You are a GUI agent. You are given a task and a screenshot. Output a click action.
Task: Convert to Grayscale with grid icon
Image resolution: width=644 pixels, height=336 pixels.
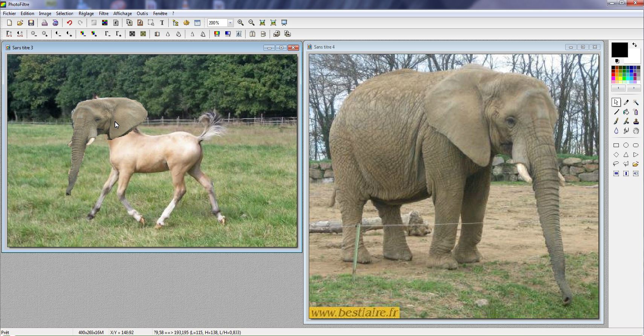click(132, 34)
